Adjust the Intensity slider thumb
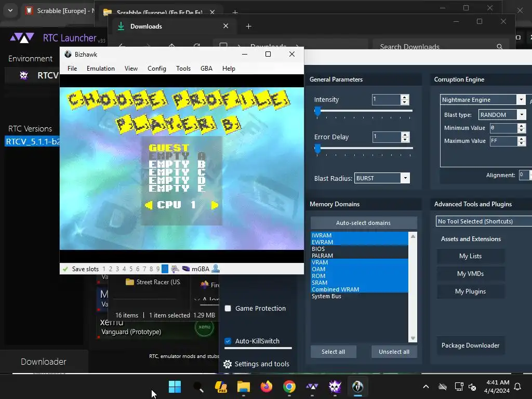Screen dimensions: 532x399 coord(317,111)
